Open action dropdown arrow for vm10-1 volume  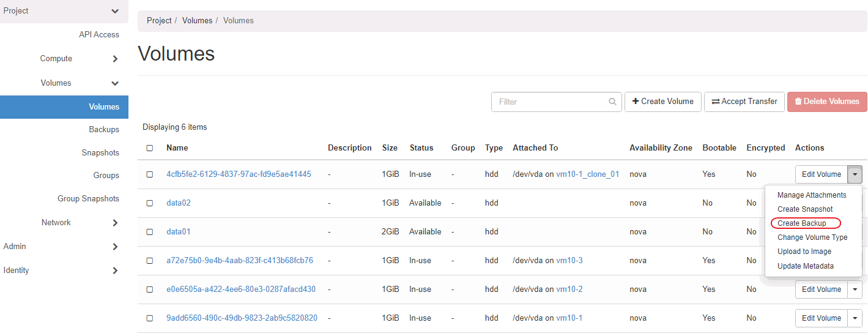click(855, 318)
